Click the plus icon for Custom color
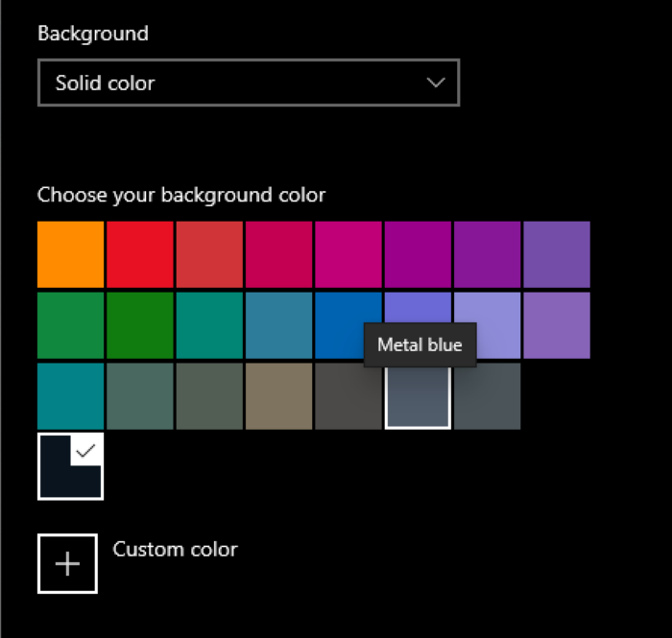Image resolution: width=672 pixels, height=638 pixels. [67, 563]
